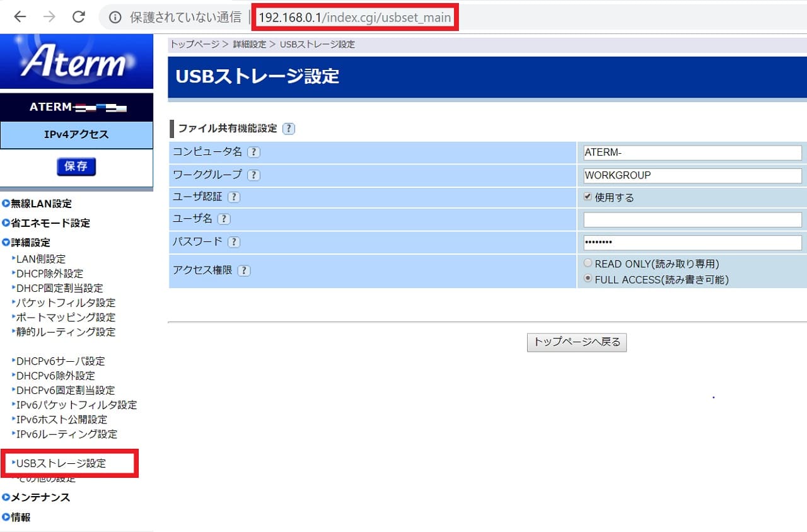Open ポートマッピング設定 in sidebar
The height and width of the screenshot is (532, 807).
pos(66,317)
